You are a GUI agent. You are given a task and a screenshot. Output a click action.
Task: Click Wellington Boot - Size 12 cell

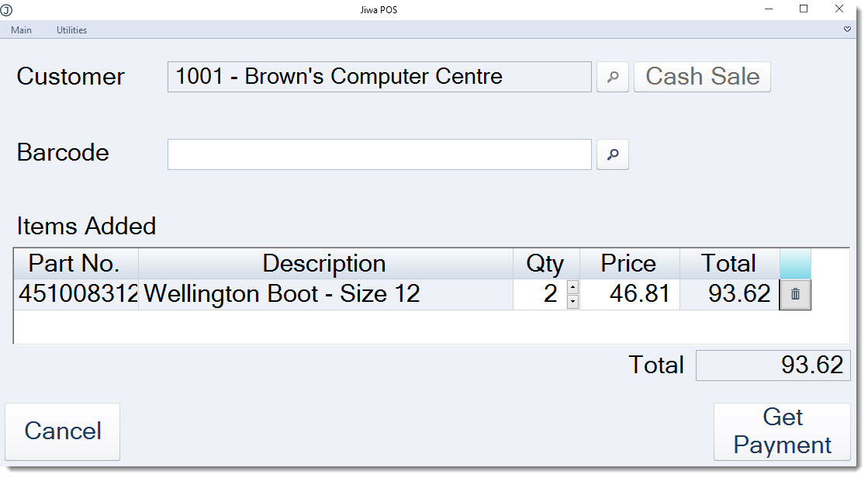coord(326,294)
